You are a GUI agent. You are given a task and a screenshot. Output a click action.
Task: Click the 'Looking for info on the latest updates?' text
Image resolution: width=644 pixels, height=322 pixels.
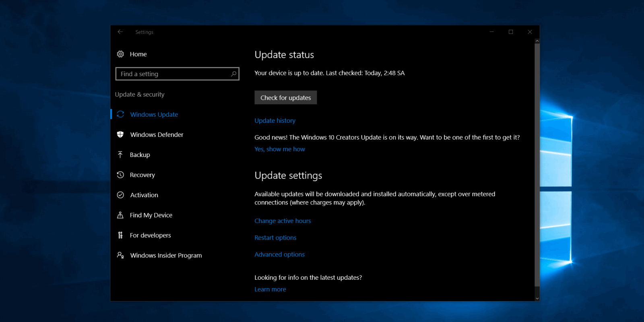tap(308, 277)
